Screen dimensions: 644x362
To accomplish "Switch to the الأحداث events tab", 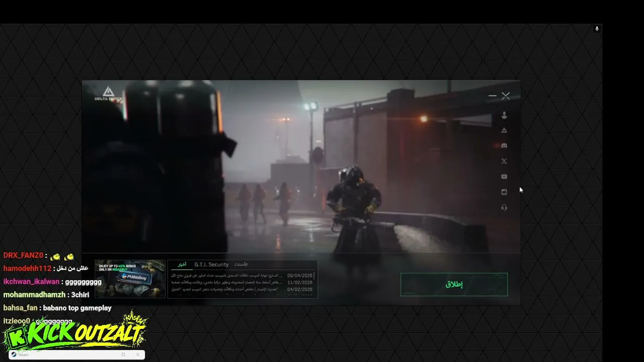I will (241, 264).
